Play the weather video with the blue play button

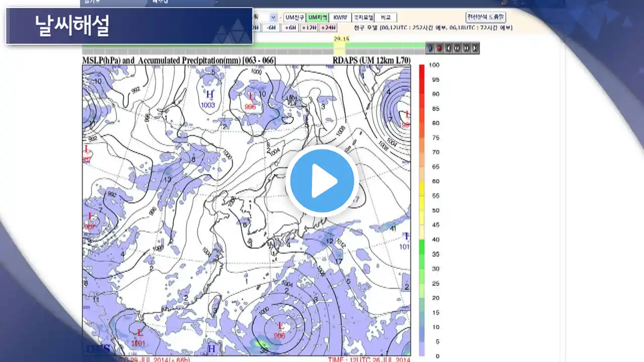[322, 180]
